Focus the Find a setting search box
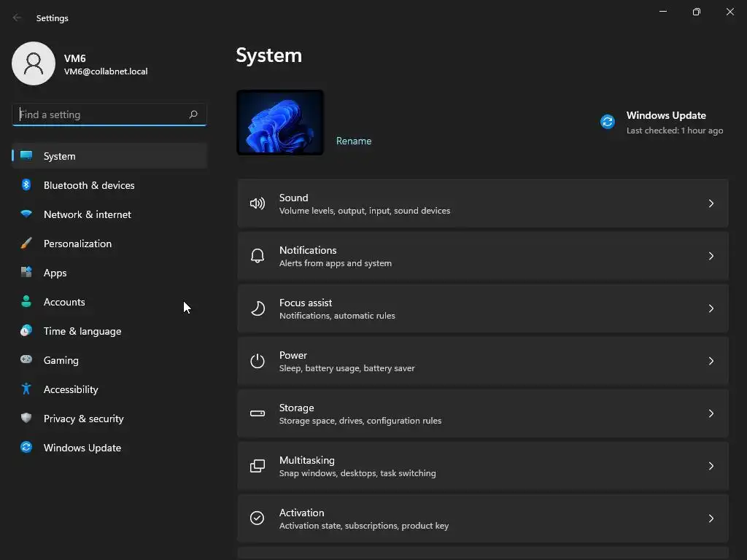 pyautogui.click(x=102, y=114)
